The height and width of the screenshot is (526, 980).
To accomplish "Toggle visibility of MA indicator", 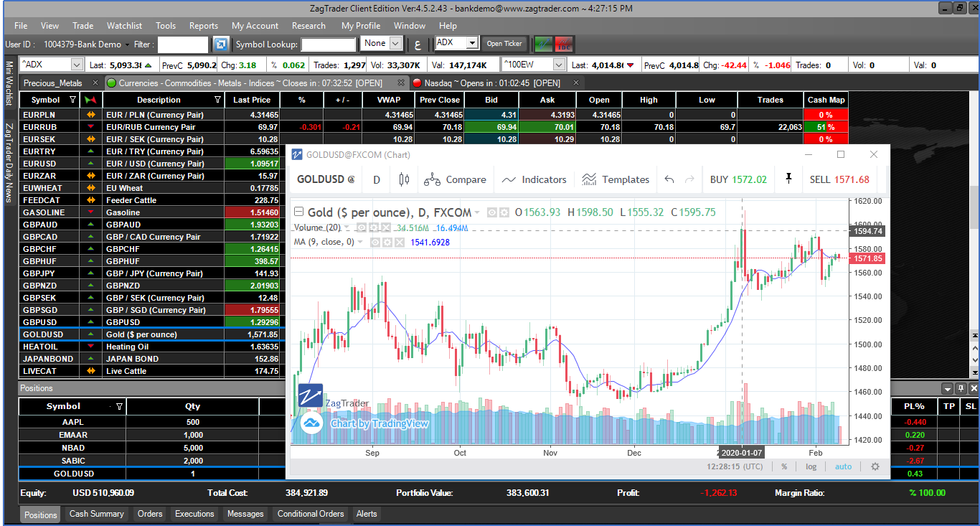I will click(375, 242).
